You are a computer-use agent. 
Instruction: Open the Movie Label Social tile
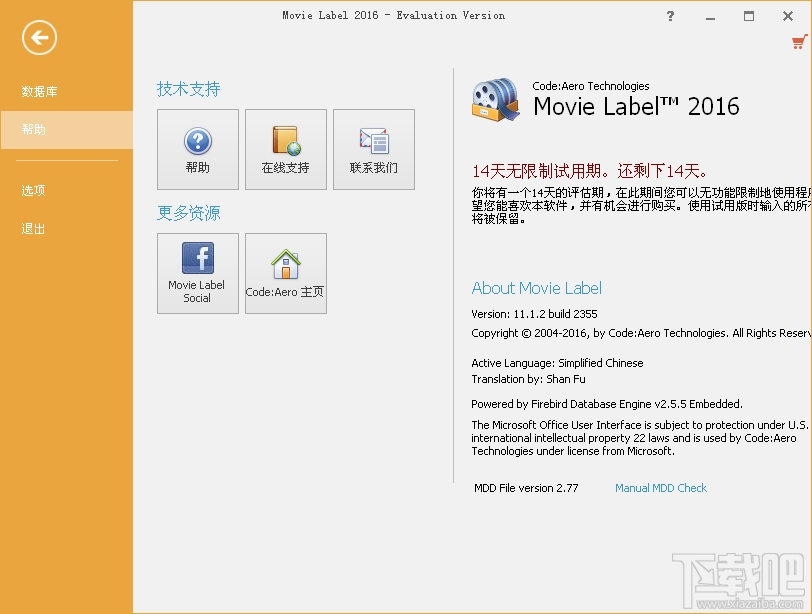point(197,272)
